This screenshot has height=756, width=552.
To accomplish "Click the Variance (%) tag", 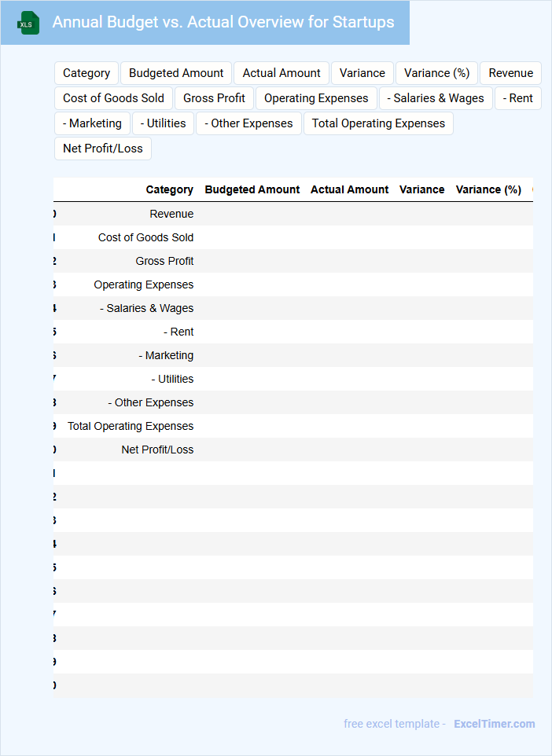I will coord(436,73).
